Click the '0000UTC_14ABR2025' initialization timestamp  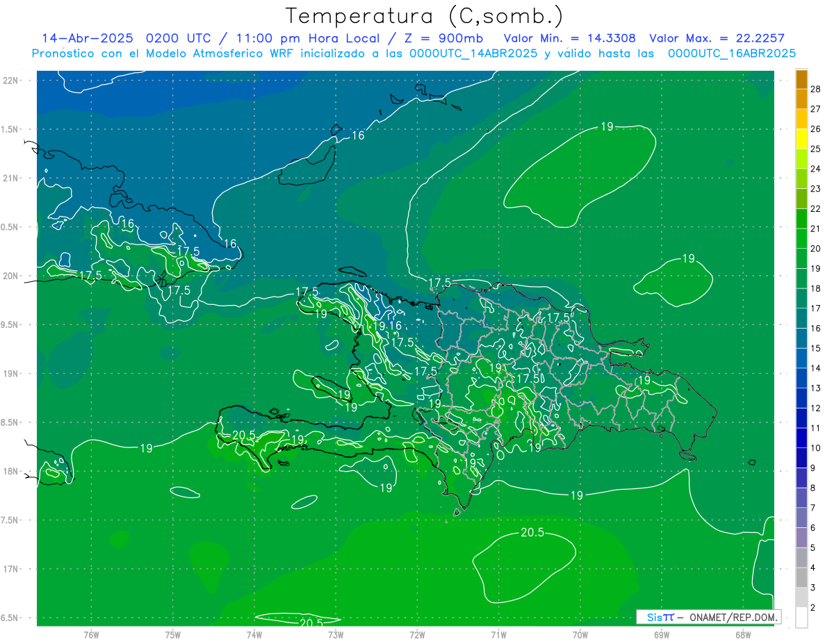473,53
